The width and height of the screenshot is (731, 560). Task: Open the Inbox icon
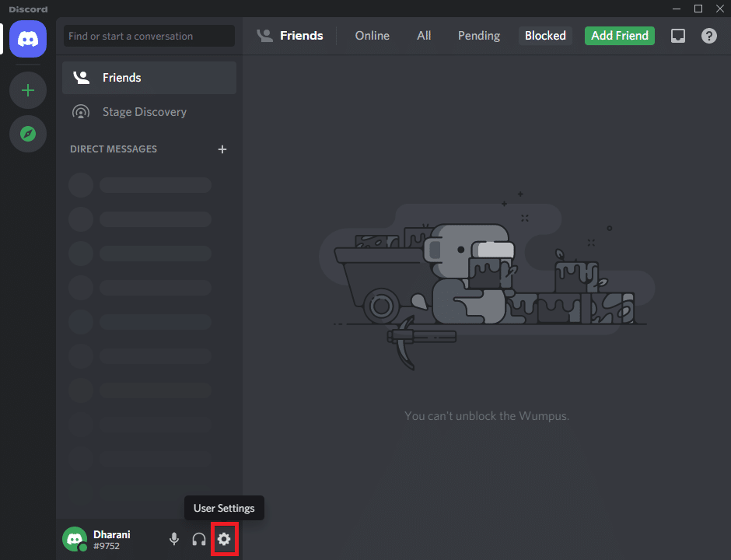click(x=678, y=36)
